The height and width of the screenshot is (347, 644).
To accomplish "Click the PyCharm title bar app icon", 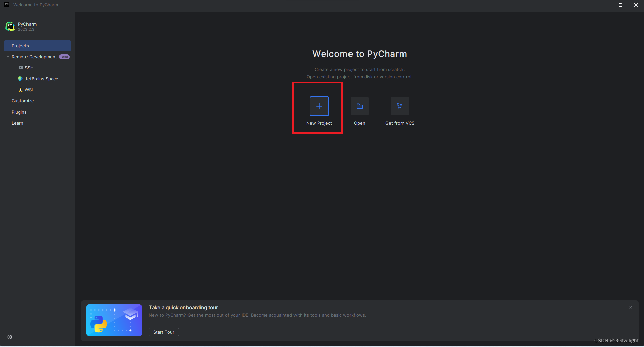I will coord(7,5).
